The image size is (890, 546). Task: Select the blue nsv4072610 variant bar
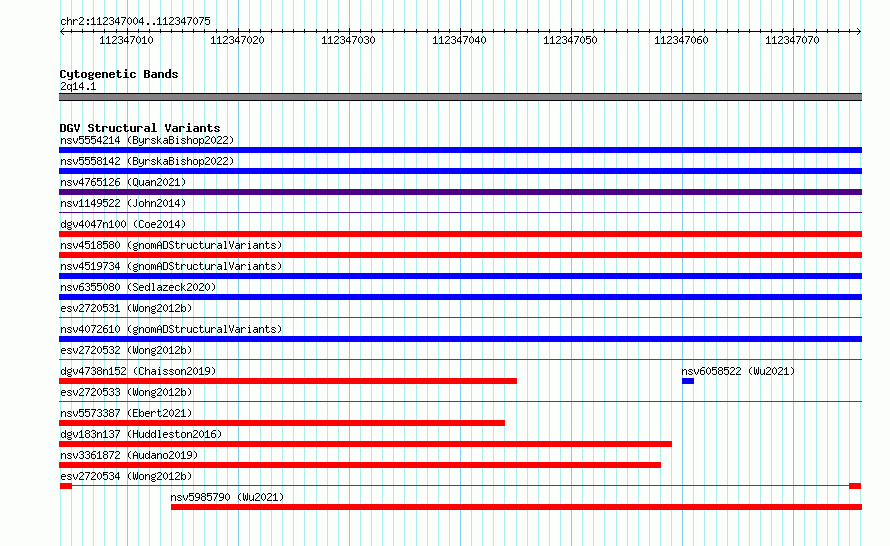click(460, 339)
